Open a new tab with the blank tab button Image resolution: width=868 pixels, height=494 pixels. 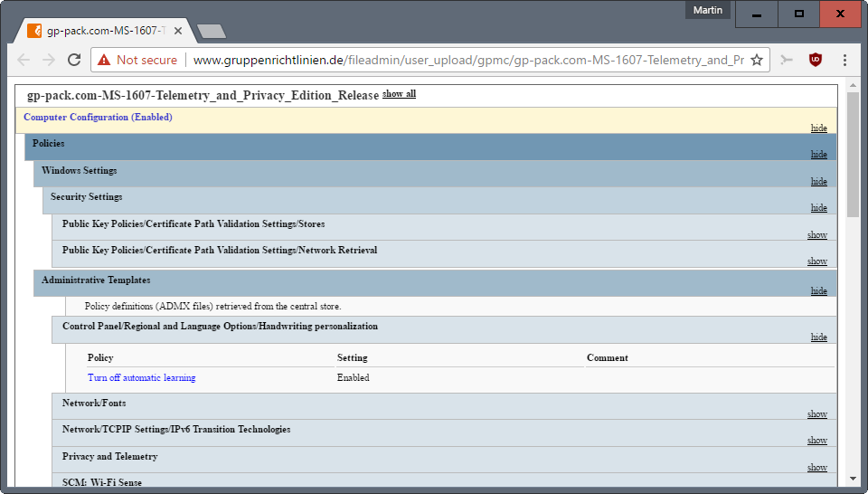pyautogui.click(x=212, y=32)
